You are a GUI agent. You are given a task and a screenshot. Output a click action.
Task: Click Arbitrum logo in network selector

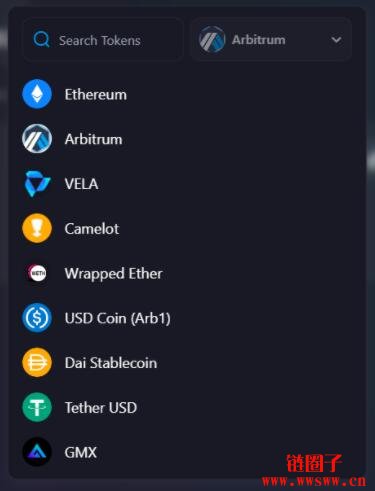coord(212,40)
